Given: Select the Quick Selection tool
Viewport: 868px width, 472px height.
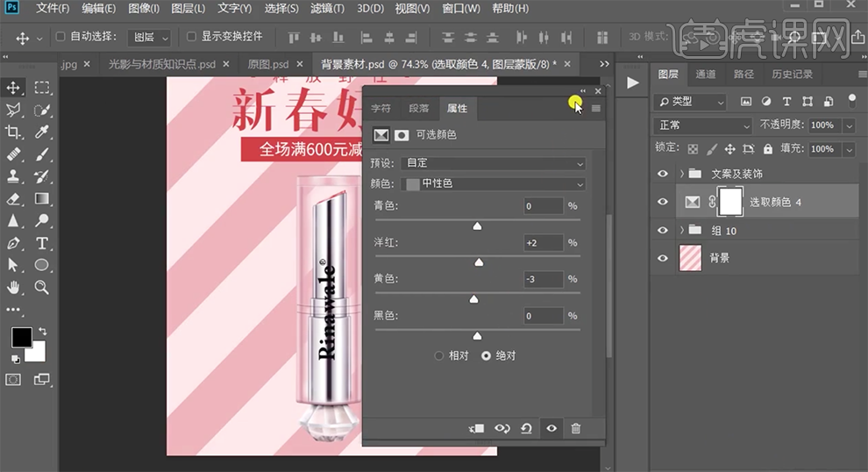Looking at the screenshot, I should pyautogui.click(x=41, y=110).
